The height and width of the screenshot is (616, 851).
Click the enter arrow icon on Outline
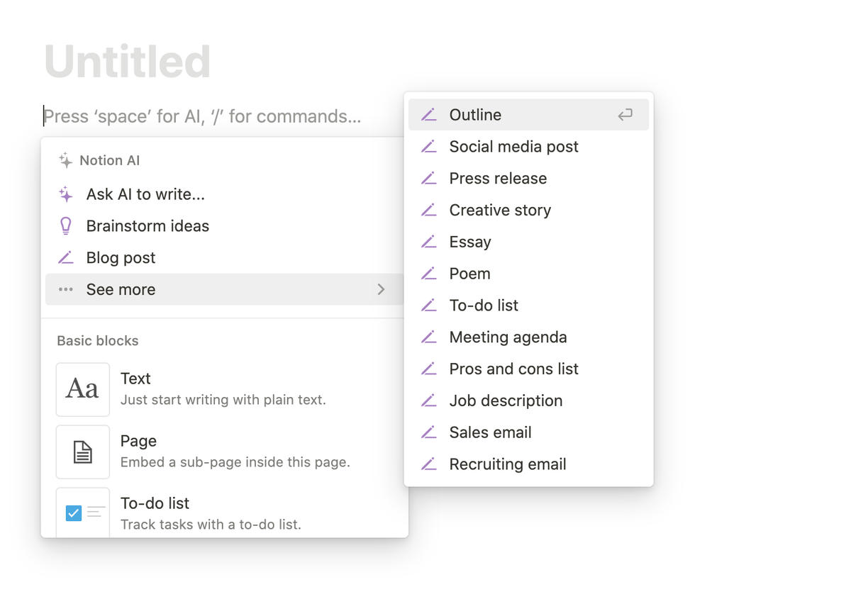point(625,115)
